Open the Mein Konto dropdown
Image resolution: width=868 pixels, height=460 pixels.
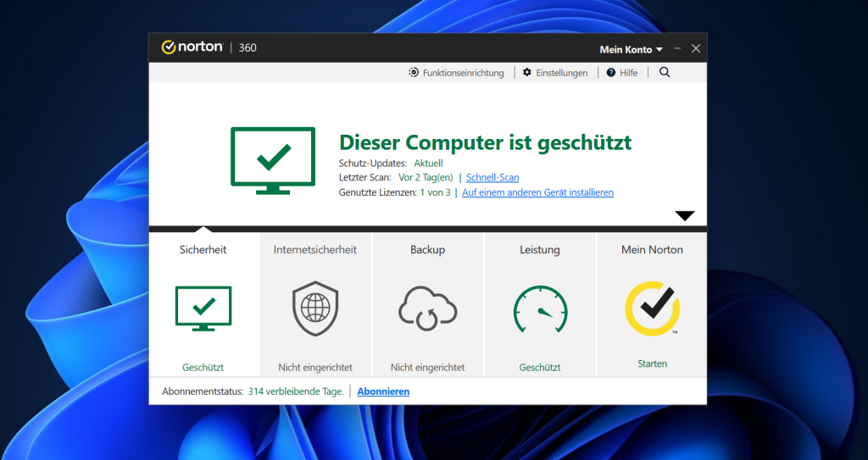point(631,49)
